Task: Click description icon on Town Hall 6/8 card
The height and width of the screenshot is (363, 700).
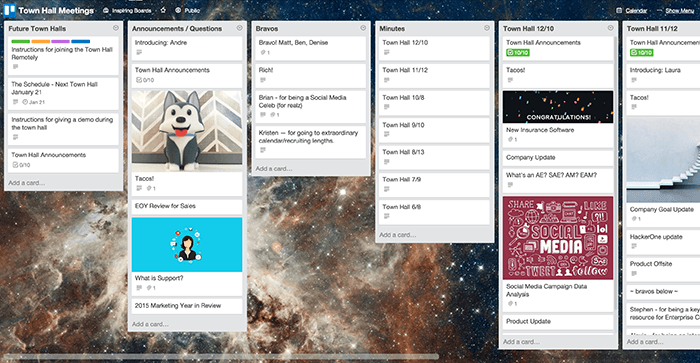Action: pos(387,217)
